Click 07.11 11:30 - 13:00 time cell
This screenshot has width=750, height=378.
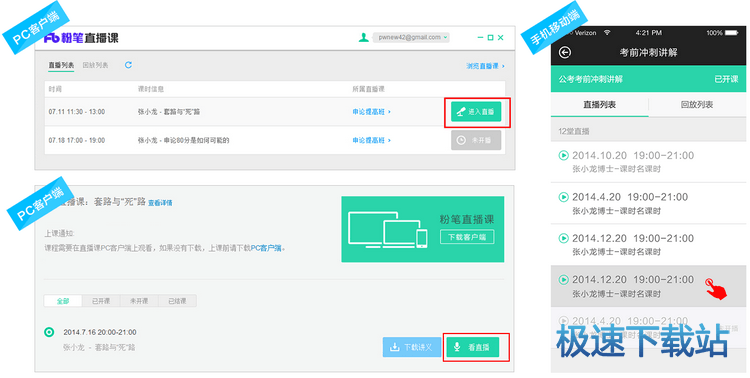click(x=77, y=112)
